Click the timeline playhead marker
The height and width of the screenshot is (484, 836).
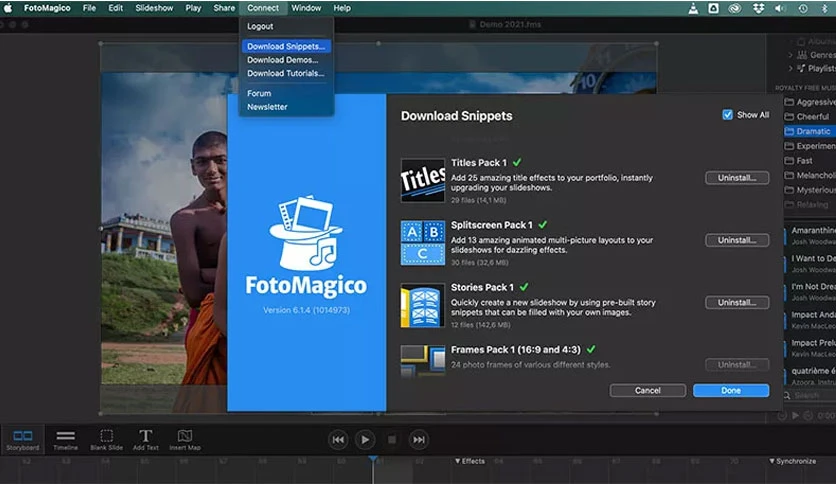tap(373, 459)
